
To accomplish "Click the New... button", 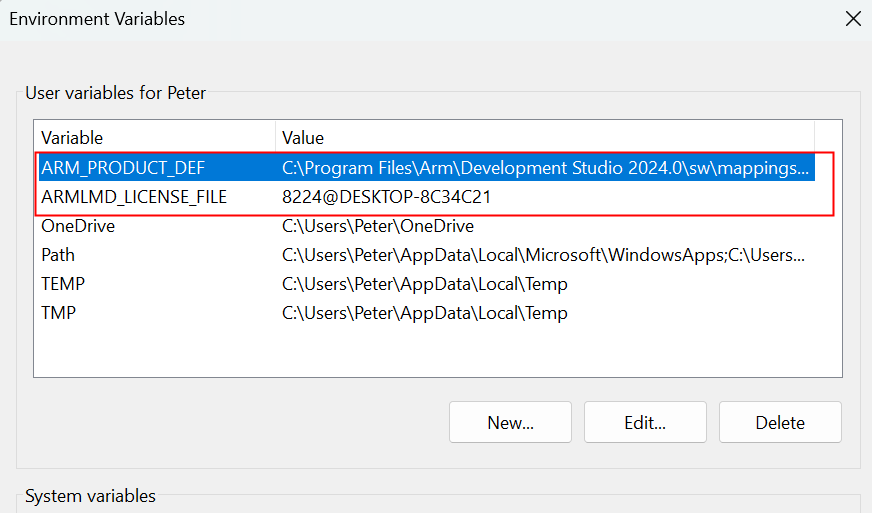I will 510,422.
